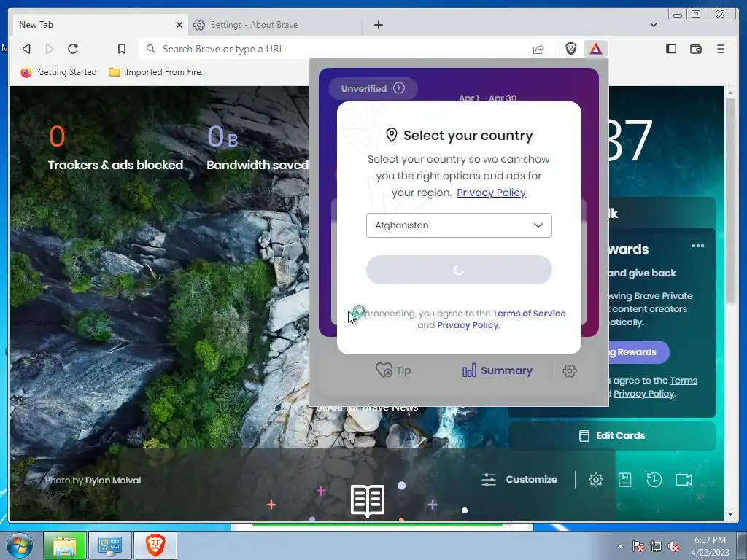
Task: Click the Customize button
Action: (519, 480)
